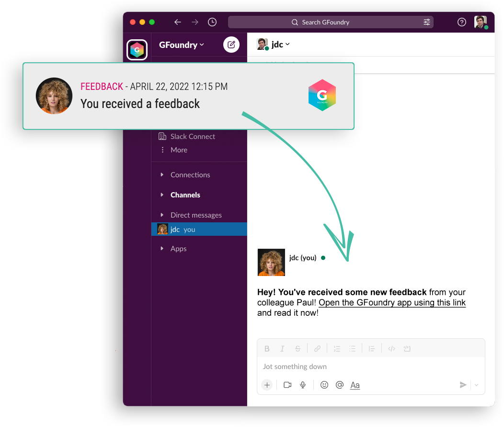The image size is (504, 427).
Task: Open Slack Connect in the sidebar
Action: coord(192,136)
